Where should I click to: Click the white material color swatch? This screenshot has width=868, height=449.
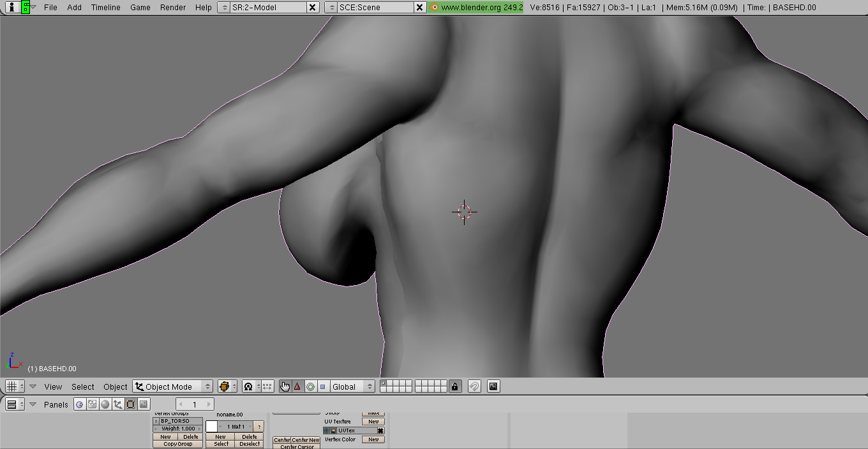point(212,426)
